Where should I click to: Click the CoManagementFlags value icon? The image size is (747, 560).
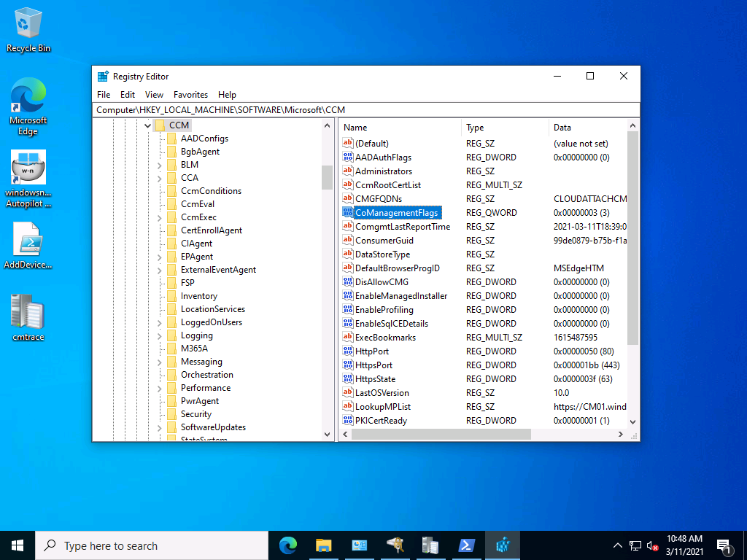(x=348, y=212)
